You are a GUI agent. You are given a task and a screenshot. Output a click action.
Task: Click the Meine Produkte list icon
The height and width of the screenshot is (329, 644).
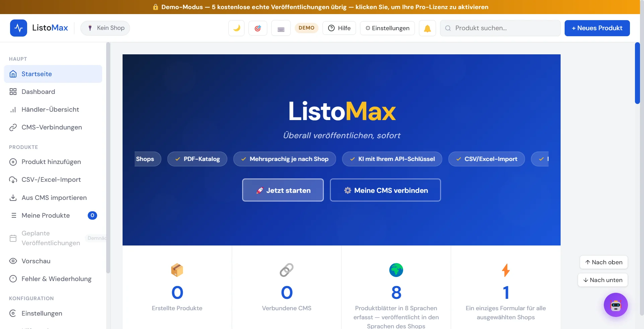point(14,215)
